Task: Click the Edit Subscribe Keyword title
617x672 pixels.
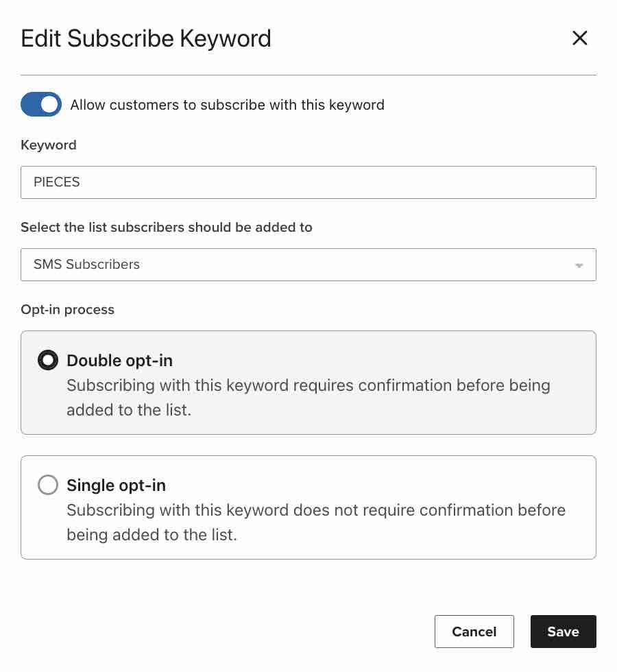Action: click(x=145, y=38)
